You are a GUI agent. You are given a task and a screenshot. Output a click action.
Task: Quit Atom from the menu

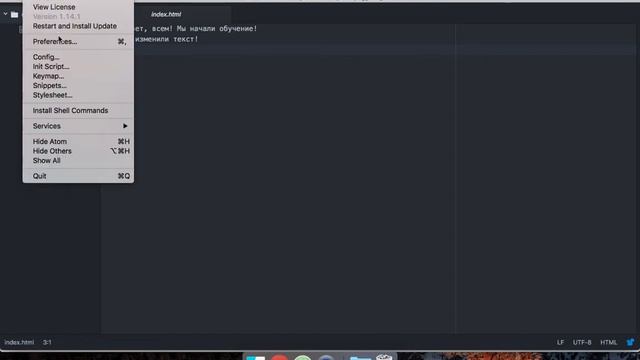78,176
